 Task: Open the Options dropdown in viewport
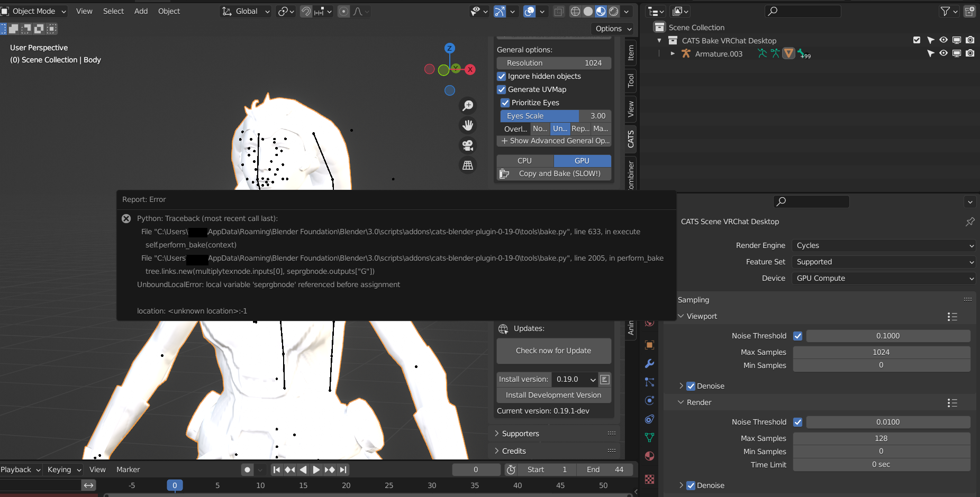click(x=612, y=29)
